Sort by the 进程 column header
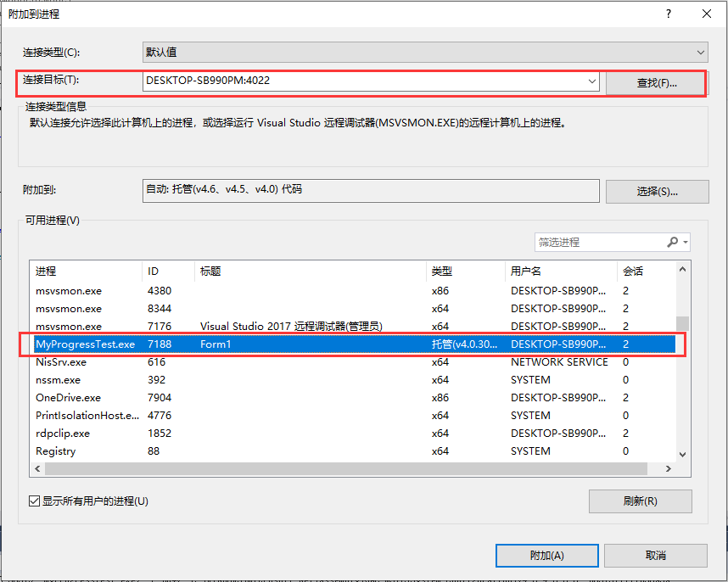Viewport: 728px width, 582px height. [86, 271]
